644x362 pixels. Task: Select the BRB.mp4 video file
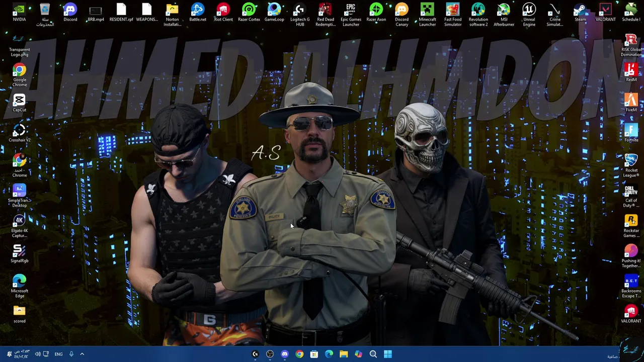(96, 13)
